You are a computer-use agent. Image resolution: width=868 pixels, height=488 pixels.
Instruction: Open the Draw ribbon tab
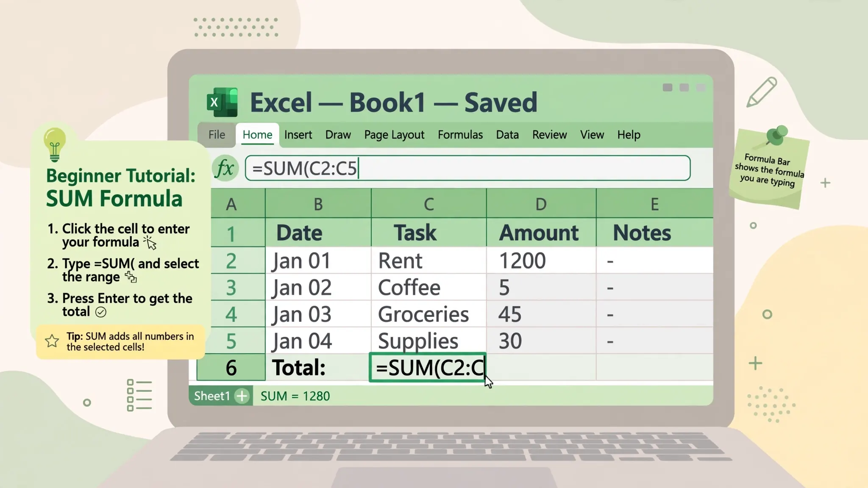pyautogui.click(x=338, y=135)
